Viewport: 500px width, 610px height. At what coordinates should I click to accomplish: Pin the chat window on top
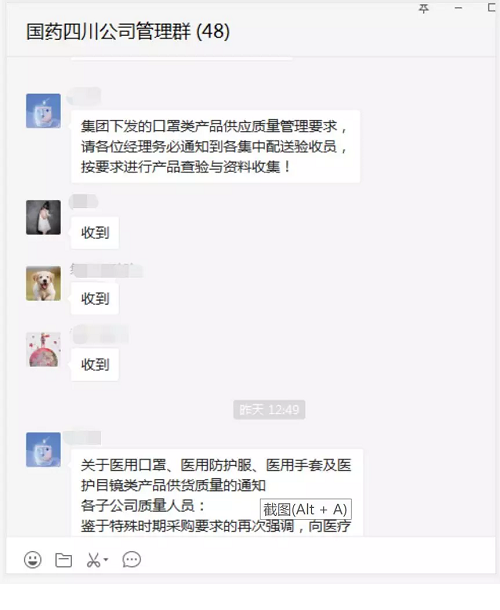[x=424, y=8]
